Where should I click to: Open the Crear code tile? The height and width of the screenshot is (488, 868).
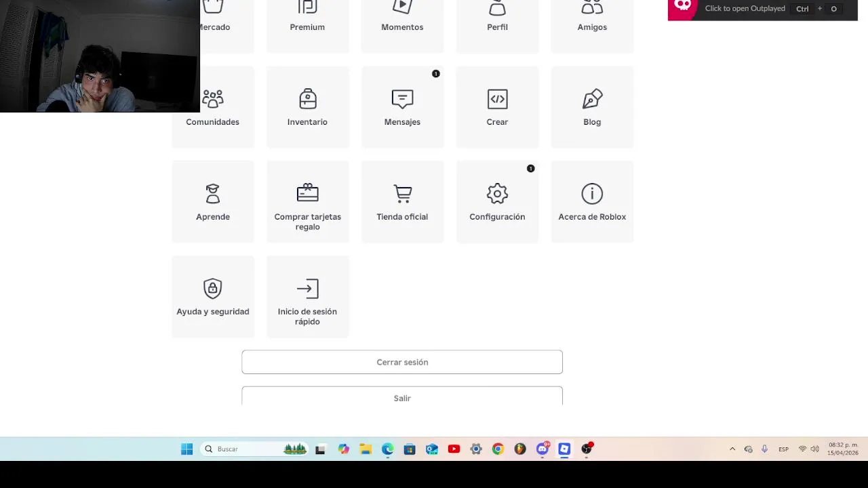(497, 107)
